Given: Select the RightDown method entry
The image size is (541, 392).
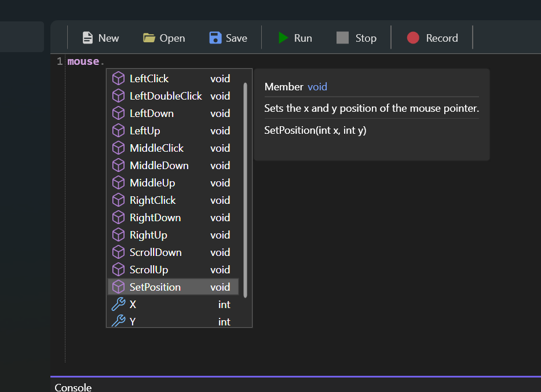Looking at the screenshot, I should tap(173, 218).
